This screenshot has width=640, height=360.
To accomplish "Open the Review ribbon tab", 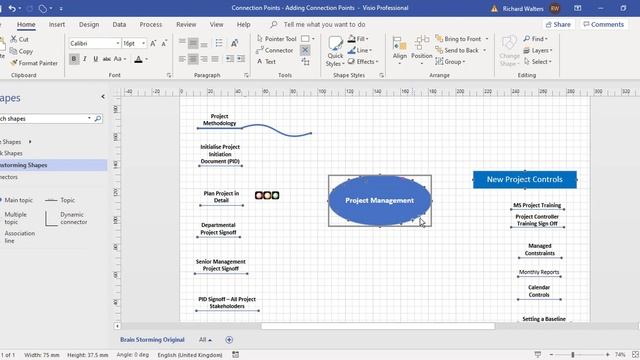I will coord(186,24).
